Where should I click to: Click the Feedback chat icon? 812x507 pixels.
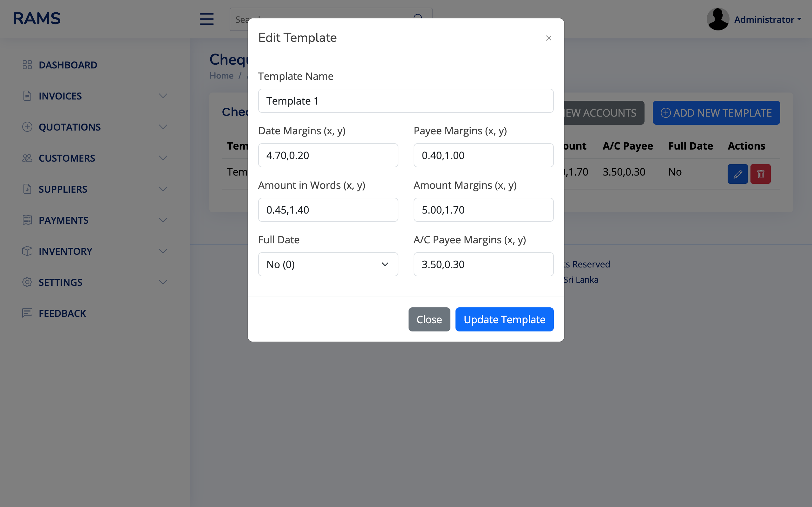[x=27, y=313]
